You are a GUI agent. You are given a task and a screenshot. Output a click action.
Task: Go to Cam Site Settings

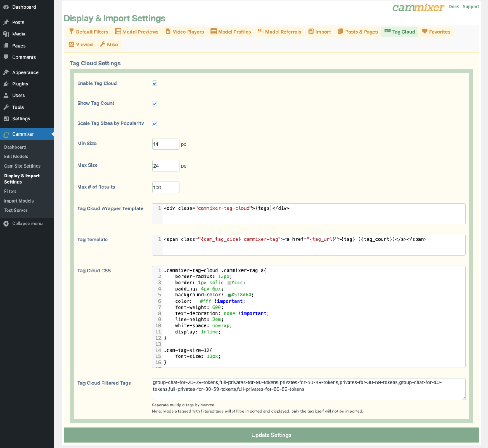pos(22,166)
